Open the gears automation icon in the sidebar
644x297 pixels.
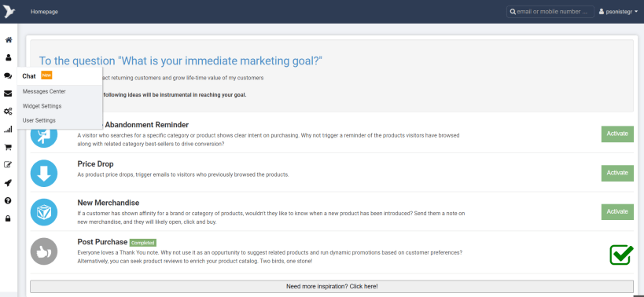(x=8, y=111)
